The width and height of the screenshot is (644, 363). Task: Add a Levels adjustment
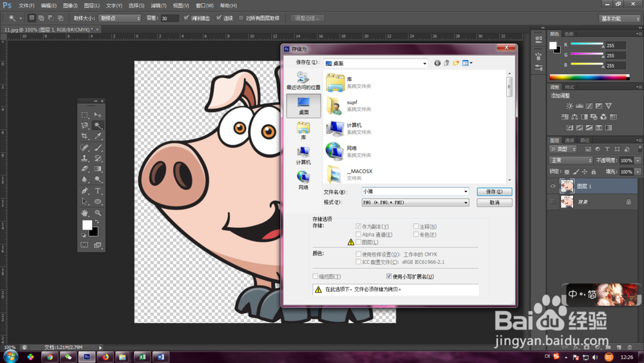click(x=580, y=106)
